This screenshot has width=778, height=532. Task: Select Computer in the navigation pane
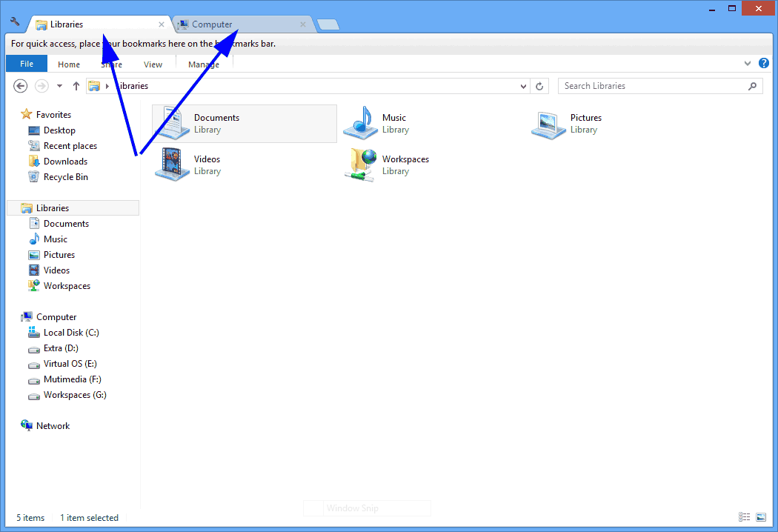point(56,316)
